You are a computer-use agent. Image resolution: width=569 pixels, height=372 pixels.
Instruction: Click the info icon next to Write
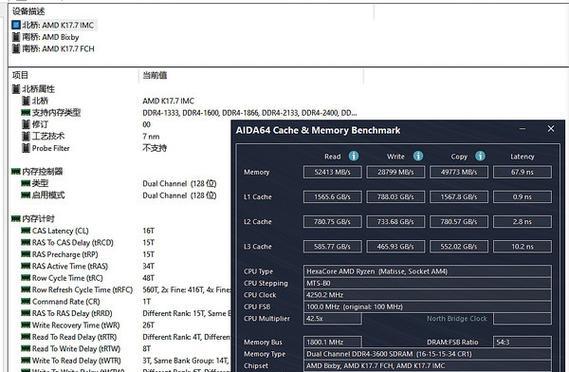point(418,156)
